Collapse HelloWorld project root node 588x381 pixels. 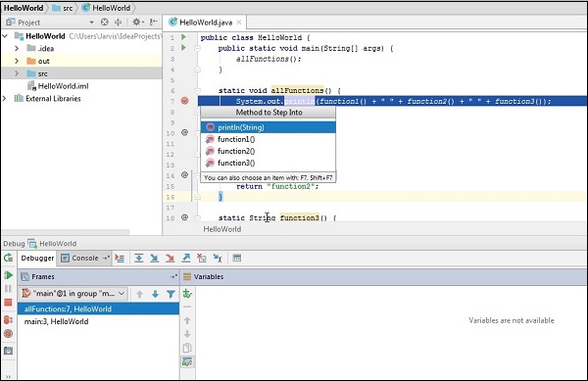tap(5, 36)
